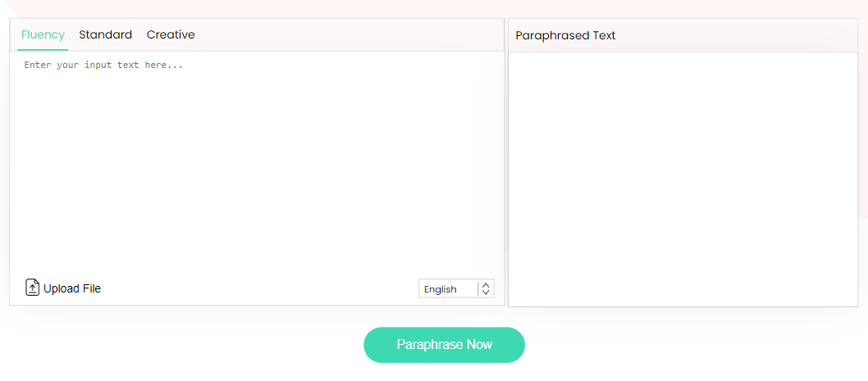Screen dimensions: 868x381
Task: Select the Standard paraphrasing tab
Action: point(105,34)
